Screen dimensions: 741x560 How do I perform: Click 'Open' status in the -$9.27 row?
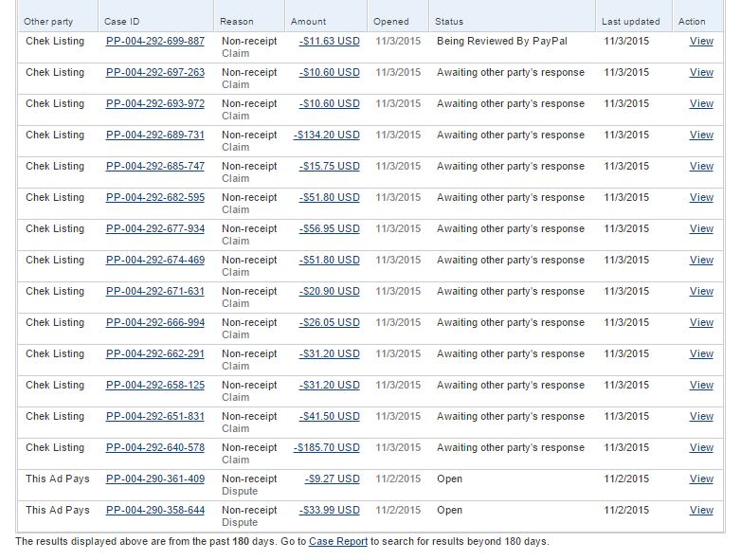tap(449, 479)
